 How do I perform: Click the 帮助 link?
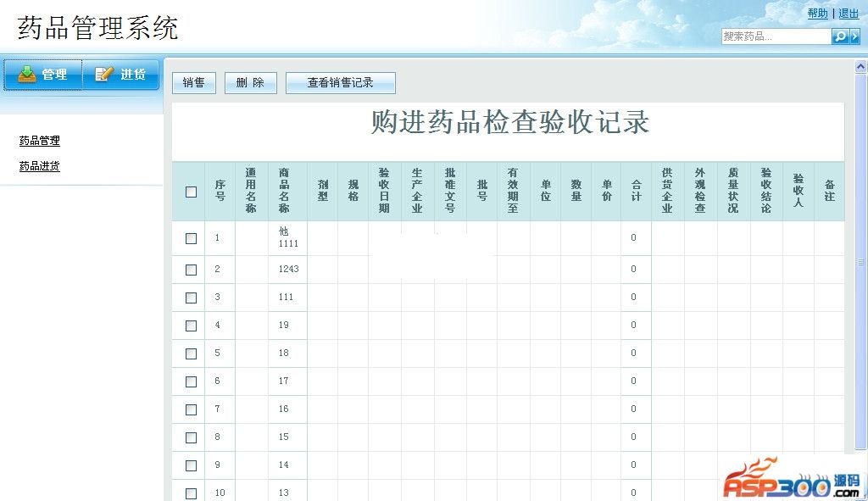click(x=818, y=14)
